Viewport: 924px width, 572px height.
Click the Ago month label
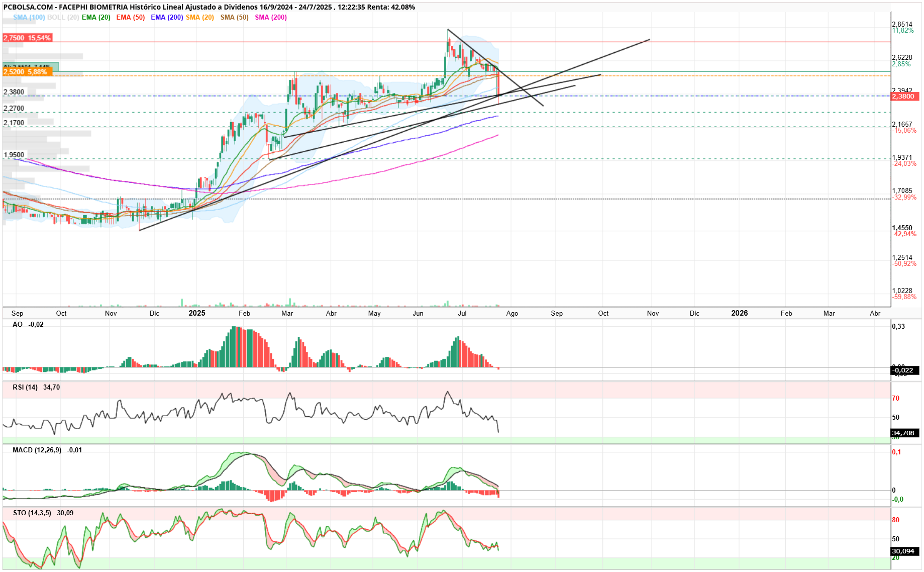512,314
